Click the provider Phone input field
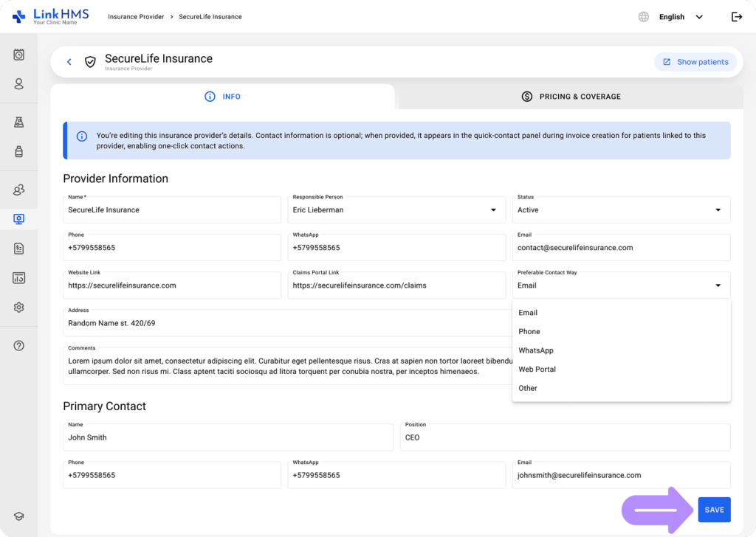 tap(171, 248)
